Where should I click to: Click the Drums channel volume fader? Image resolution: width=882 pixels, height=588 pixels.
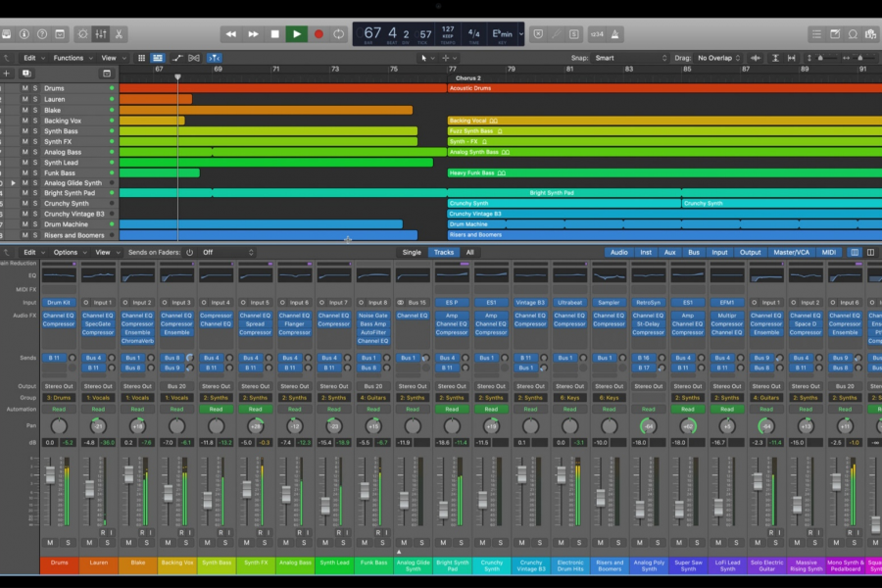tap(50, 476)
